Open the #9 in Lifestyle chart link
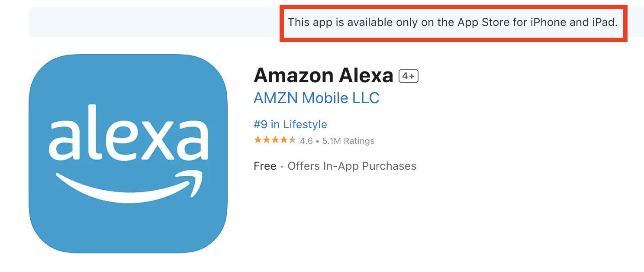 [x=290, y=124]
